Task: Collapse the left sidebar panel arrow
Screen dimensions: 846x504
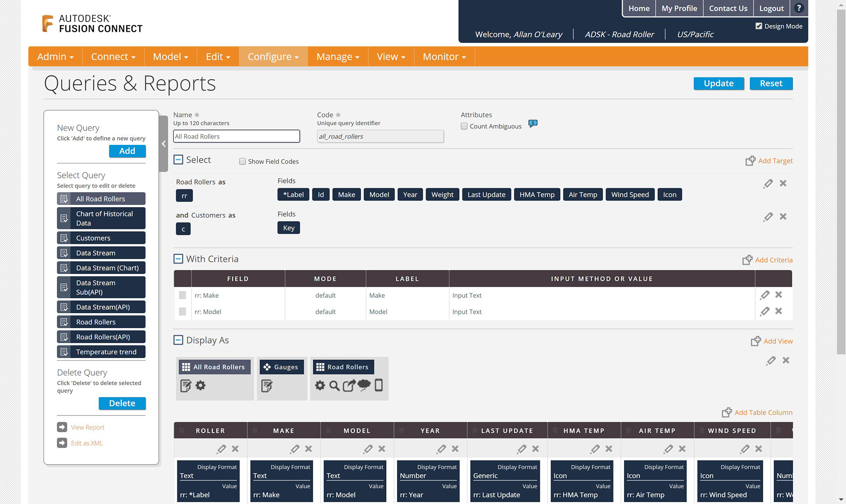Action: pyautogui.click(x=163, y=144)
